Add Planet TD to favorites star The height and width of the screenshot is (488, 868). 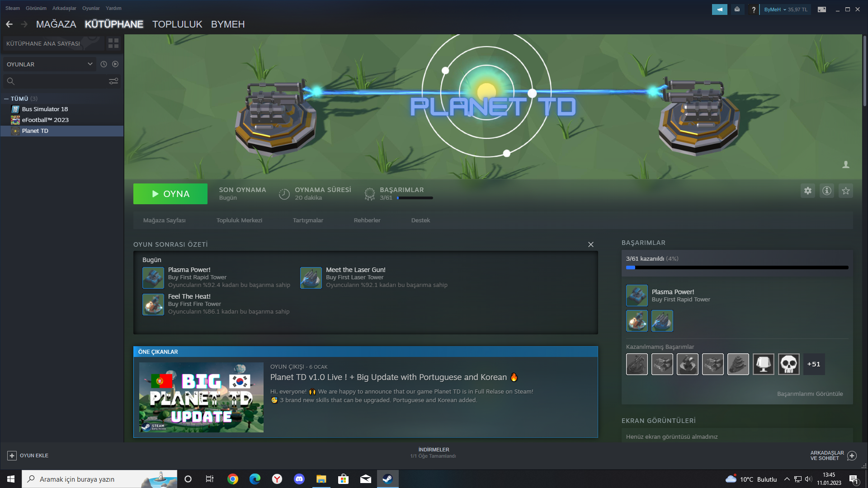pyautogui.click(x=846, y=191)
